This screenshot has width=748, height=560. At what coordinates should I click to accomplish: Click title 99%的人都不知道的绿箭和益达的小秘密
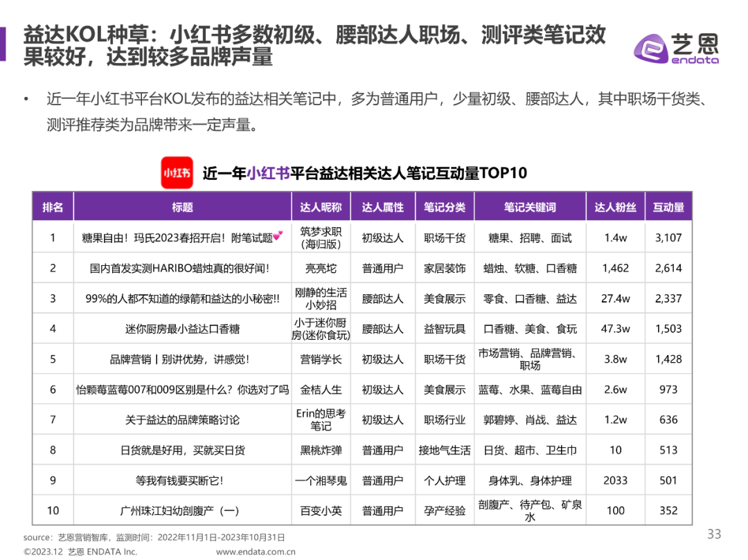182,298
